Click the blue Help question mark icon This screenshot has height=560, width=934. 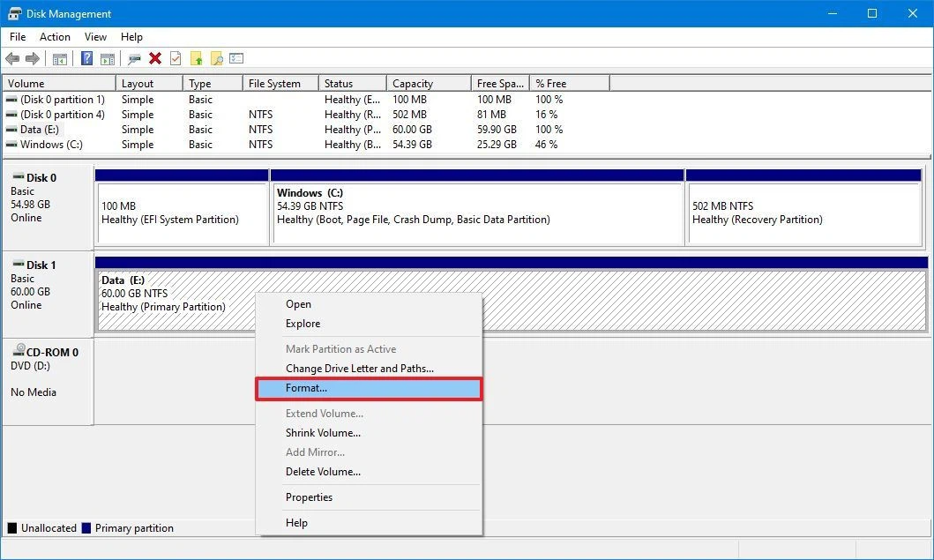point(87,59)
